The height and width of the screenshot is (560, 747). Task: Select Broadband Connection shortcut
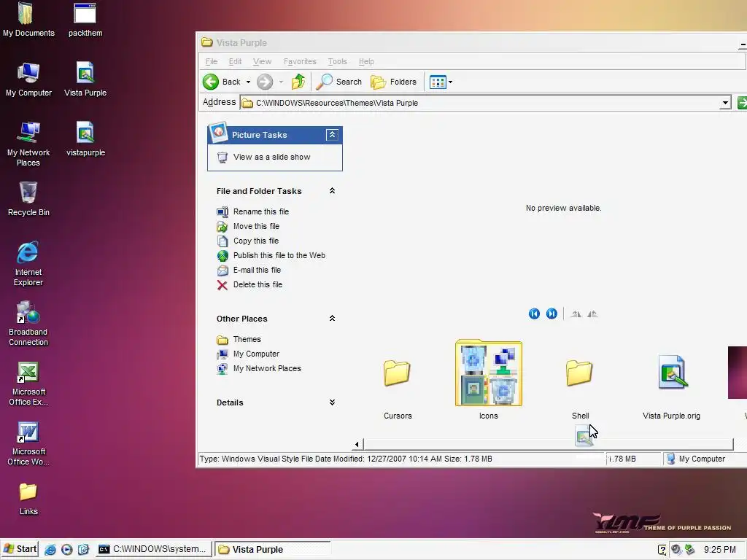click(28, 324)
